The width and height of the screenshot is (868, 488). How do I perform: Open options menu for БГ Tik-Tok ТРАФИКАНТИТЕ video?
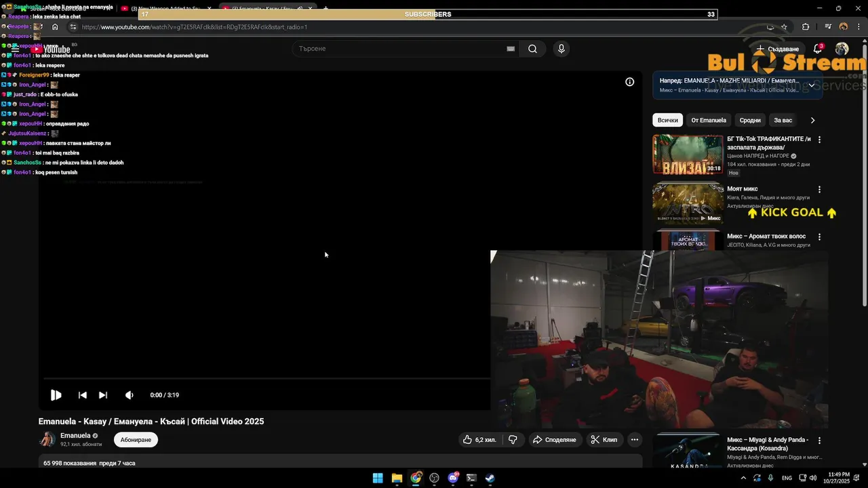point(819,140)
